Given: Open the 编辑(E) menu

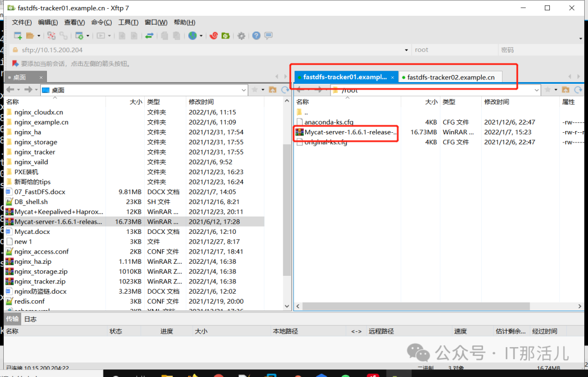Looking at the screenshot, I should [48, 22].
